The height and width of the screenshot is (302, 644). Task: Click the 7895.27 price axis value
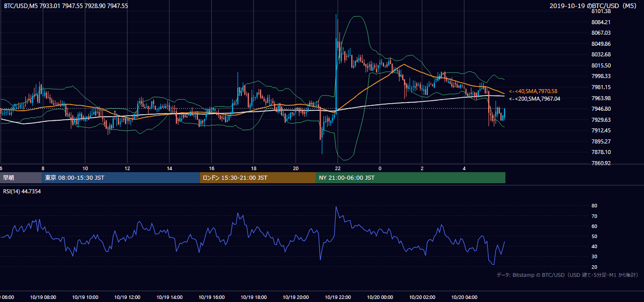click(x=601, y=141)
